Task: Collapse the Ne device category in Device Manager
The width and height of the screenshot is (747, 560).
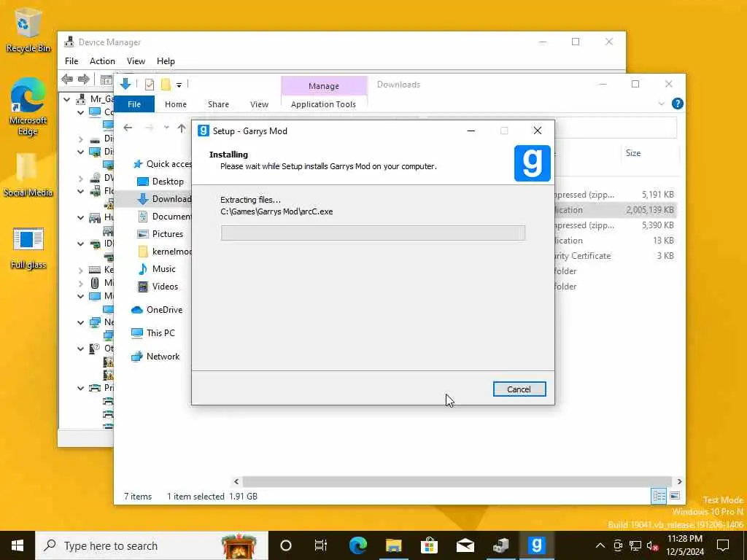Action: tap(80, 322)
